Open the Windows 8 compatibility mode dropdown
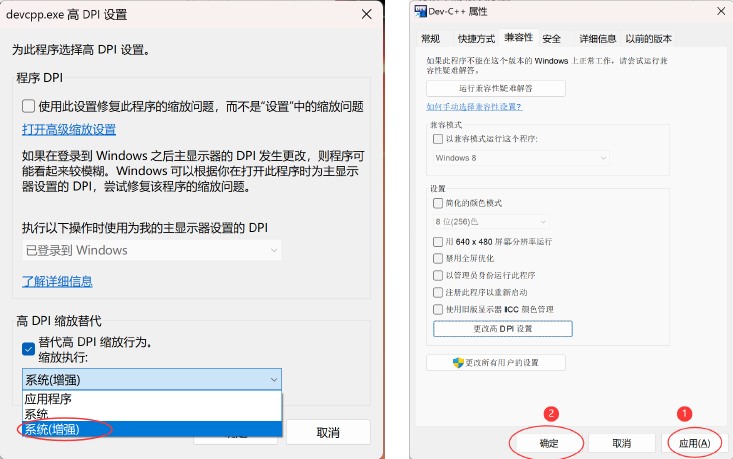The image size is (733, 459). click(x=521, y=158)
